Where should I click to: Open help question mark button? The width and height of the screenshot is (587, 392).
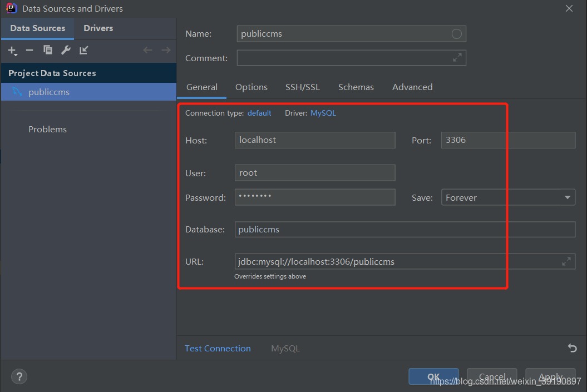19,376
